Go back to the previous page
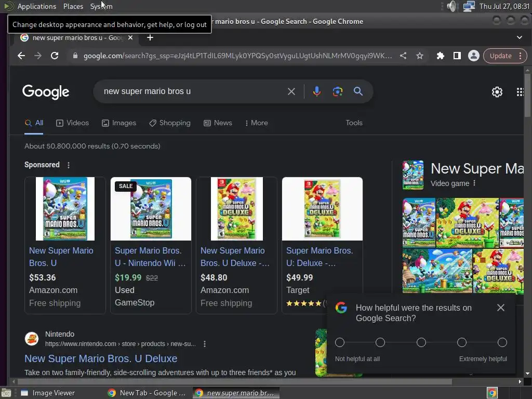 pos(21,56)
